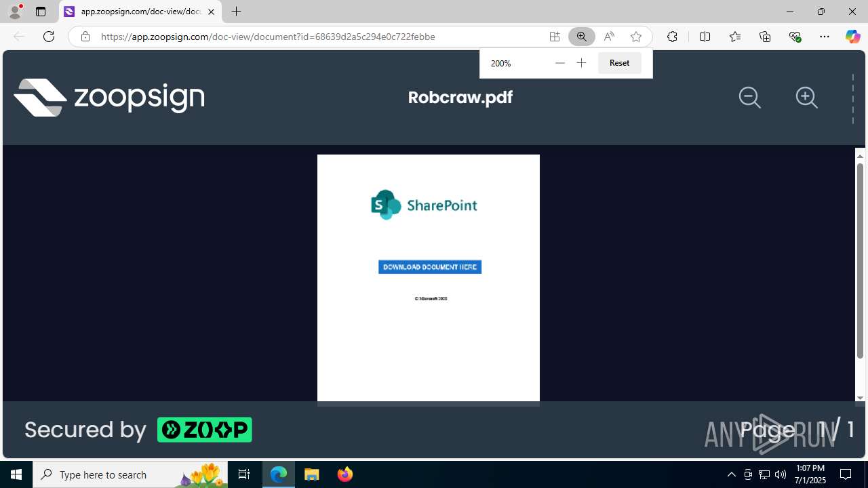Click the address bar URL
The height and width of the screenshot is (488, 868).
pos(268,37)
